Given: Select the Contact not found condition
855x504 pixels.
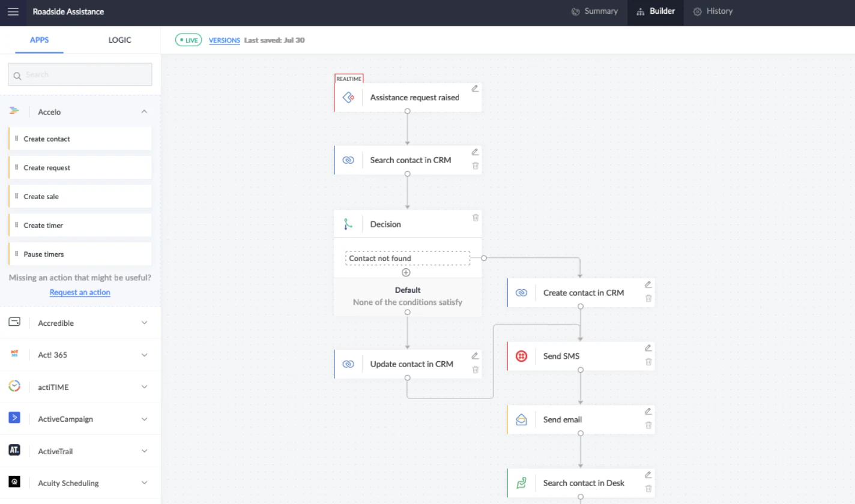Looking at the screenshot, I should pyautogui.click(x=408, y=258).
